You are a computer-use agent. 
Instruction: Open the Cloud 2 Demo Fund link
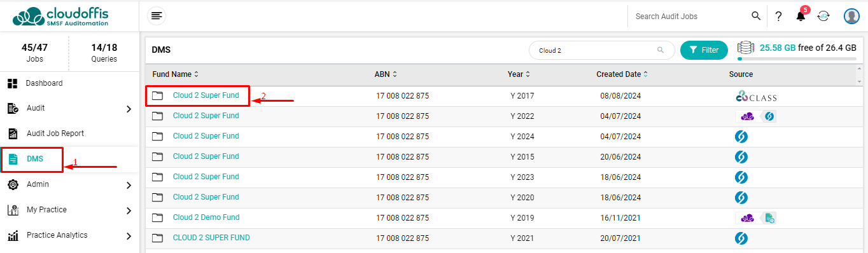[206, 217]
